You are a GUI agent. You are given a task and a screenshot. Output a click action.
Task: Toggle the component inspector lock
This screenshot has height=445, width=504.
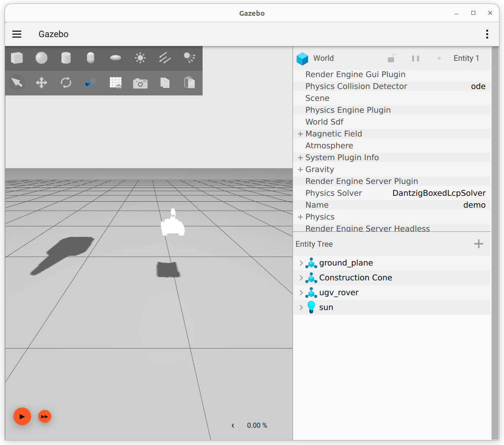point(391,58)
